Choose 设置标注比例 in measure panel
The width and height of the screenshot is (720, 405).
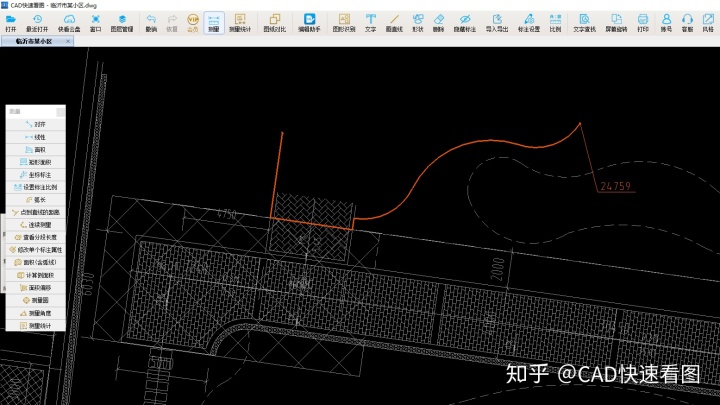(36, 187)
